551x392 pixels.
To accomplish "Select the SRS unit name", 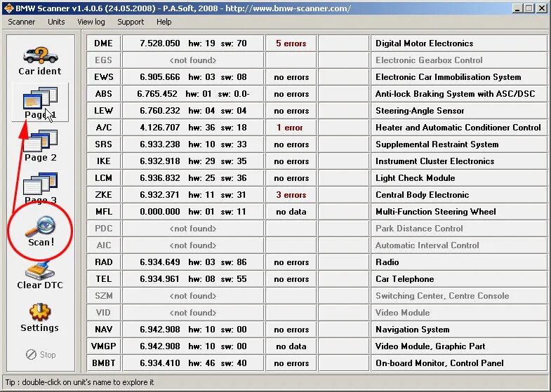I will 104,144.
